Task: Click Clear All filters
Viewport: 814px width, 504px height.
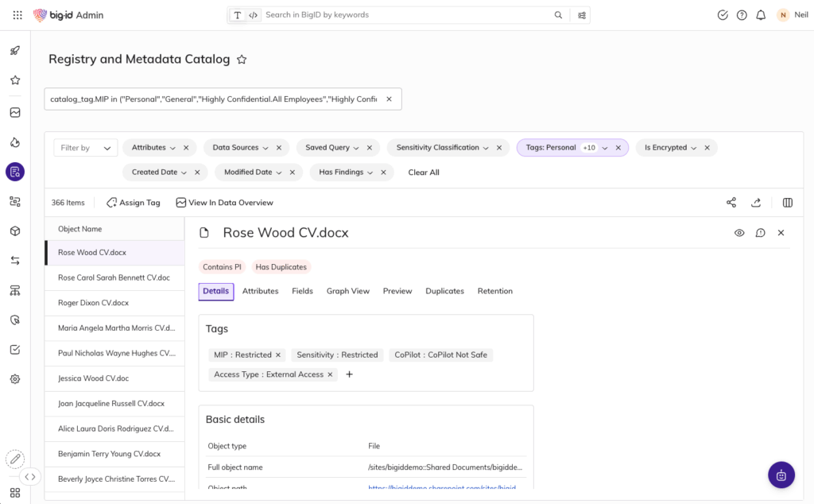Action: pos(424,173)
